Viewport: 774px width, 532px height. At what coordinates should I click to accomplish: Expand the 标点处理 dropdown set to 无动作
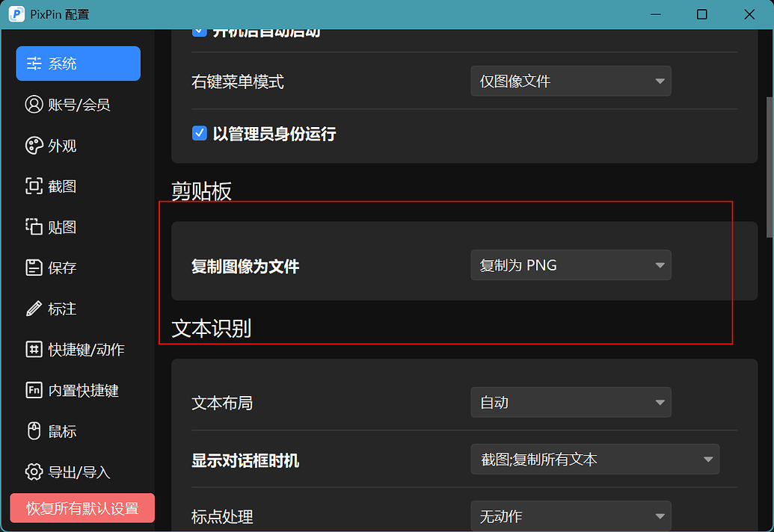571,516
